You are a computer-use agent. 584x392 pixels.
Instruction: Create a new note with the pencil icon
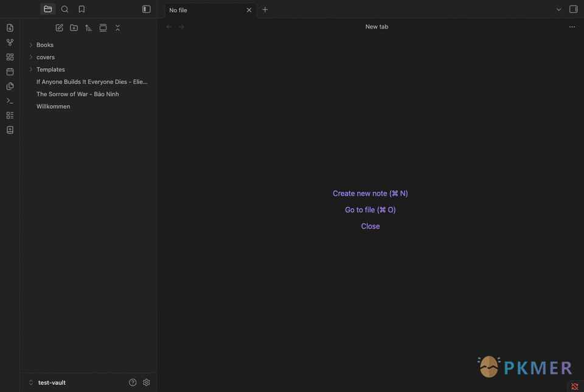tap(59, 28)
